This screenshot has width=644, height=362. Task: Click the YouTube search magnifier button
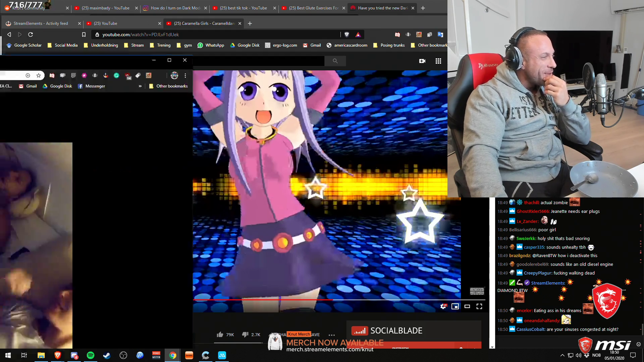tap(335, 61)
